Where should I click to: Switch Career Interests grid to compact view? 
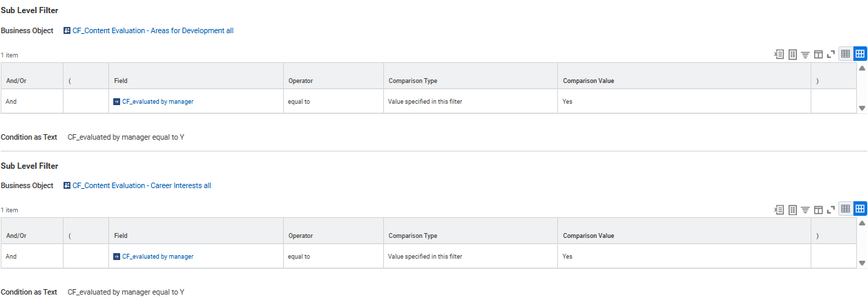point(845,209)
